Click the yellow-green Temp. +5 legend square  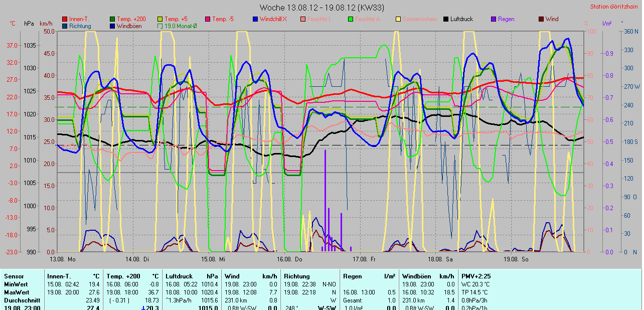point(160,19)
